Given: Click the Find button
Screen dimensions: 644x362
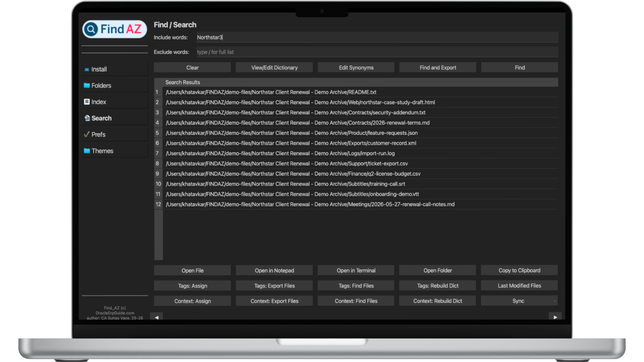Looking at the screenshot, I should [519, 67].
